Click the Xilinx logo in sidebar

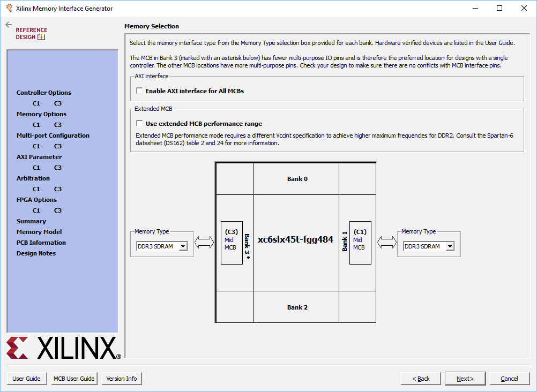pos(63,348)
